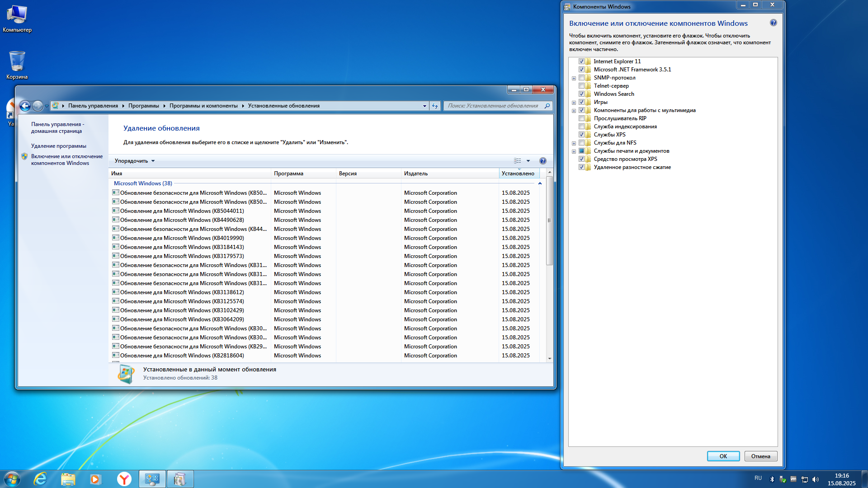Launch Internet Explorer from taskbar

click(x=40, y=479)
